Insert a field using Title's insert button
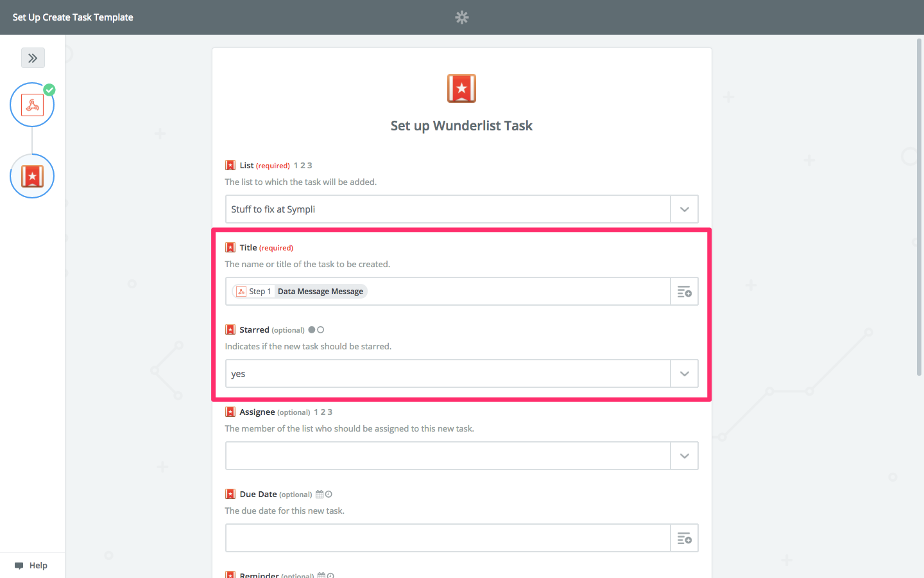924x578 pixels. pos(685,292)
